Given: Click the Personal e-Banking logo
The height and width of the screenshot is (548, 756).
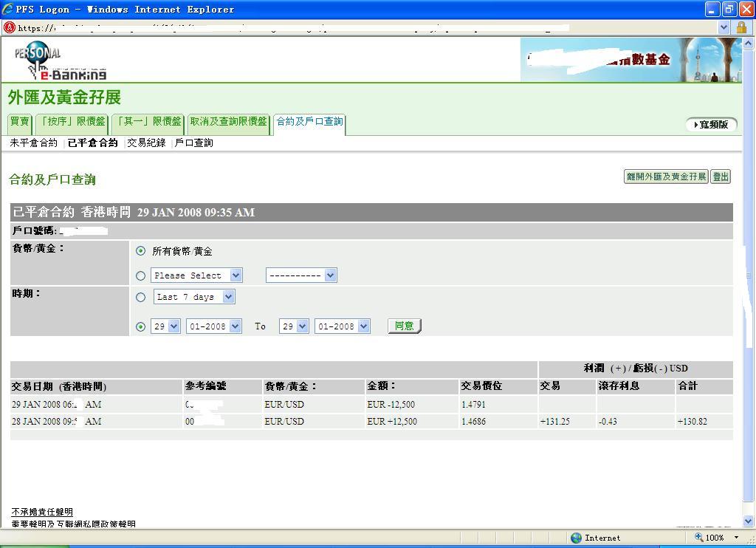Looking at the screenshot, I should click(x=60, y=61).
